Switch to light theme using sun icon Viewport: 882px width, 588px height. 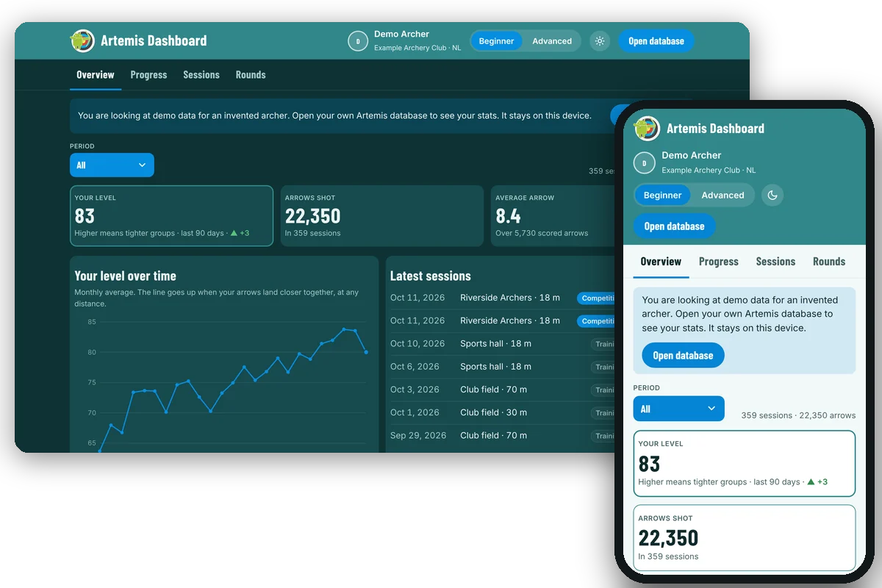[600, 41]
